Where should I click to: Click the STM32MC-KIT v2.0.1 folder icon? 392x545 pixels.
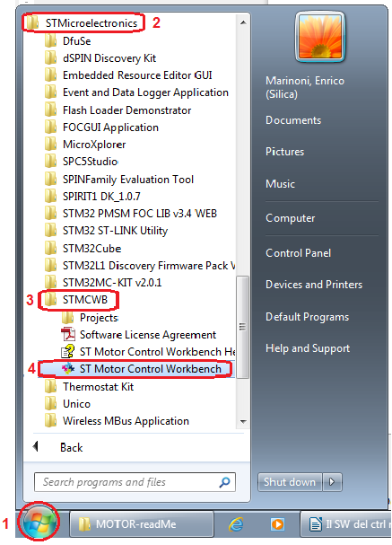pyautogui.click(x=51, y=282)
